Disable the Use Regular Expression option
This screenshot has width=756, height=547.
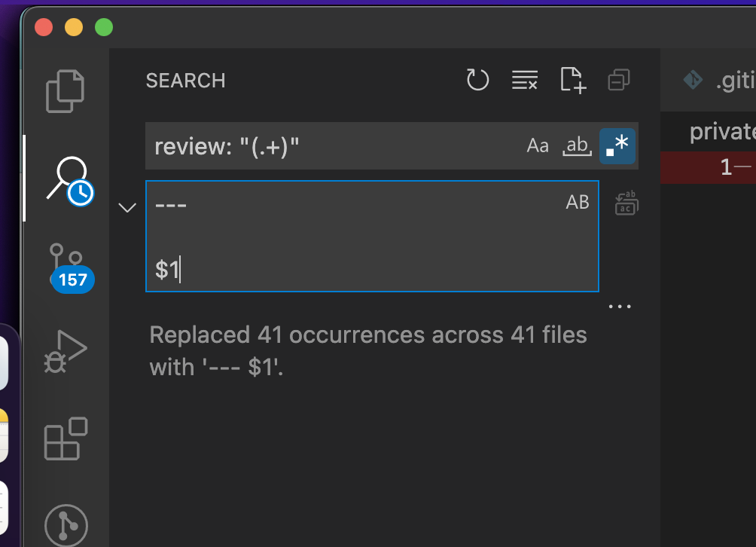(x=617, y=145)
